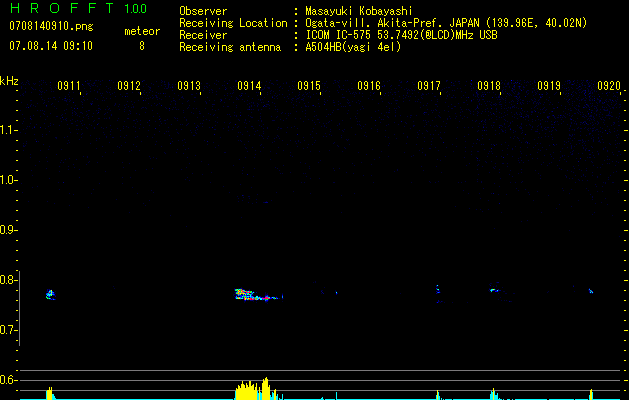The image size is (629, 400).
Task: Click the Ogata-vill. Akita-Pref. JAPAN location text
Action: [446, 23]
